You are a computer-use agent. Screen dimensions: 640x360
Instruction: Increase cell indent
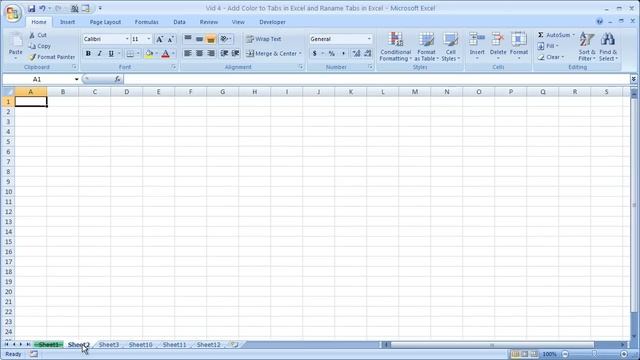click(x=236, y=53)
